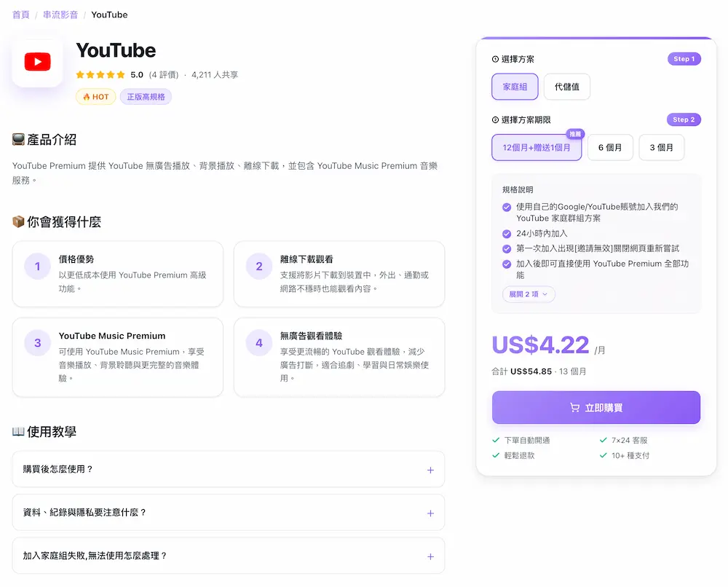This screenshot has width=728, height=587.
Task: Click the 立即購買 purchase button
Action: pyautogui.click(x=596, y=407)
